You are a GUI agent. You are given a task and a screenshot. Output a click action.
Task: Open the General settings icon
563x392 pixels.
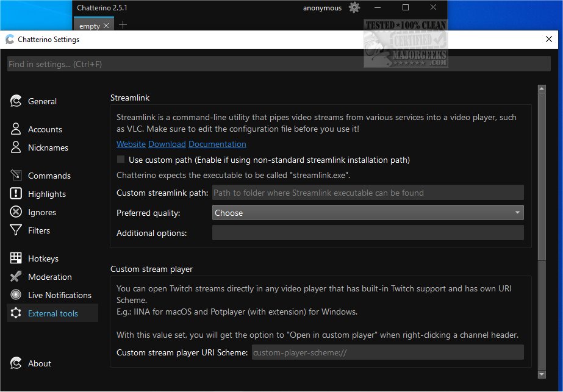pos(16,101)
